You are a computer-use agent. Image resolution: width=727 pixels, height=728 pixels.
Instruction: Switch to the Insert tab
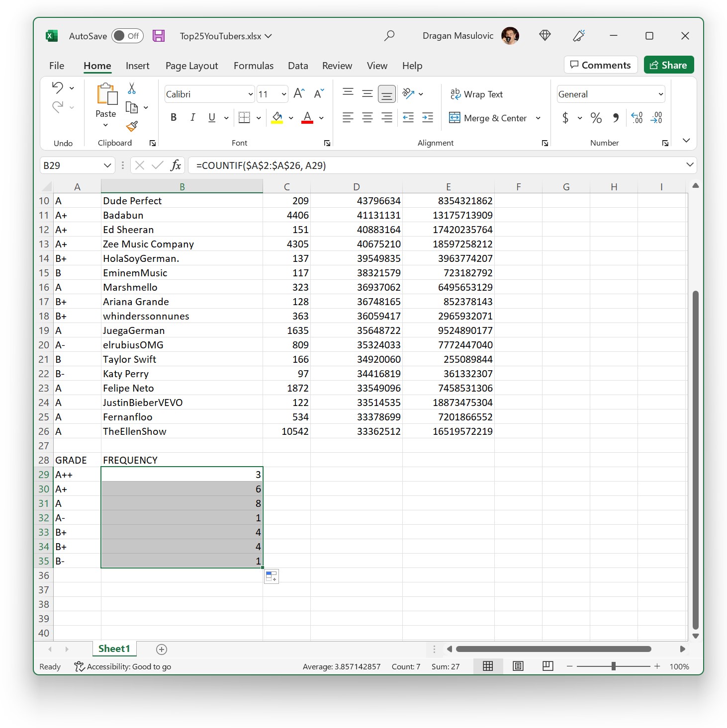click(137, 66)
